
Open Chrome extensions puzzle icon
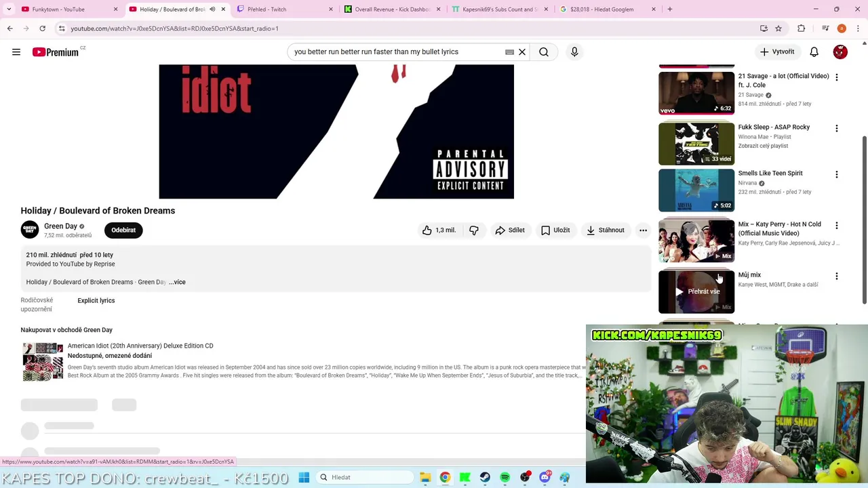click(x=802, y=28)
